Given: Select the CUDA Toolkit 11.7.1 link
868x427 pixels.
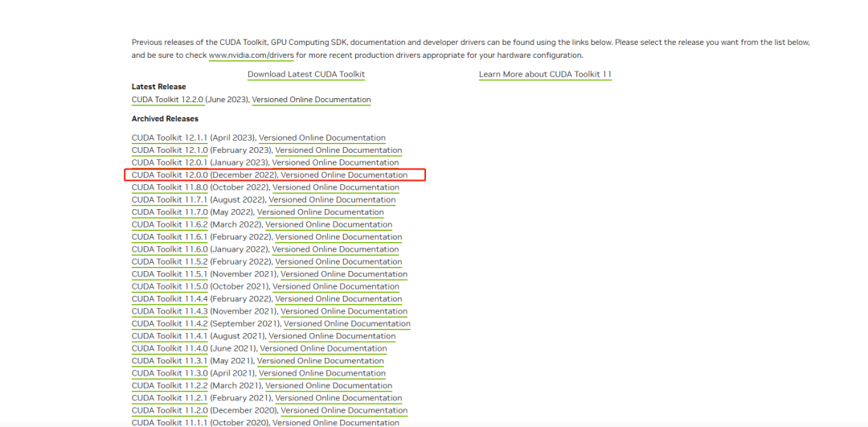Looking at the screenshot, I should (x=170, y=199).
